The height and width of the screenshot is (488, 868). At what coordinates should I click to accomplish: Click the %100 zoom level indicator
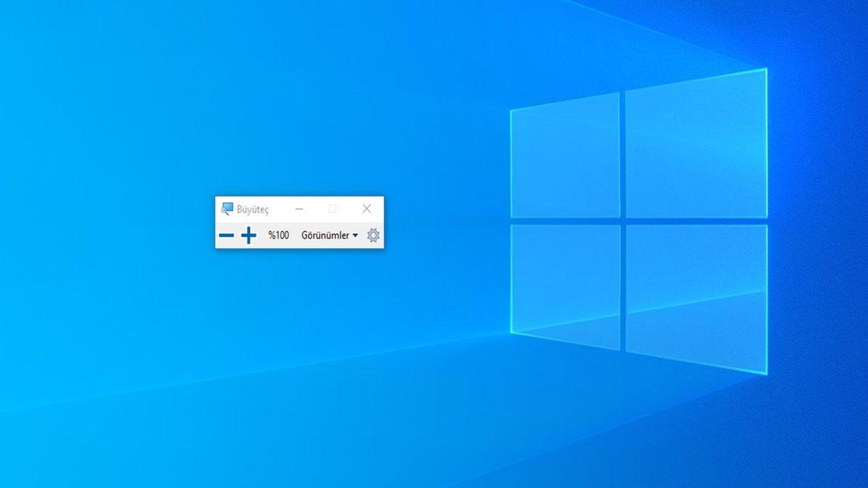[x=278, y=235]
